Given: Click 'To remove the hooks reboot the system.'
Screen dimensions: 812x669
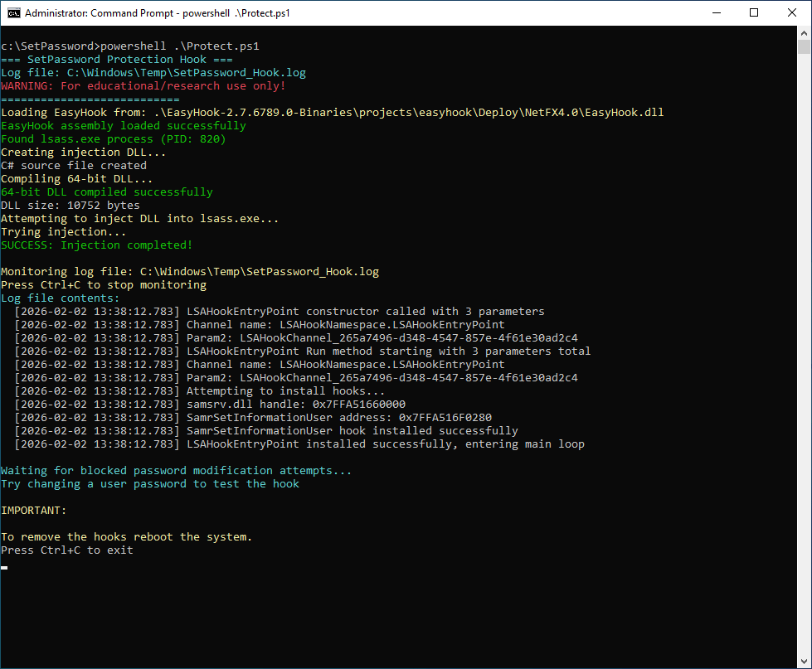Looking at the screenshot, I should pos(126,537).
